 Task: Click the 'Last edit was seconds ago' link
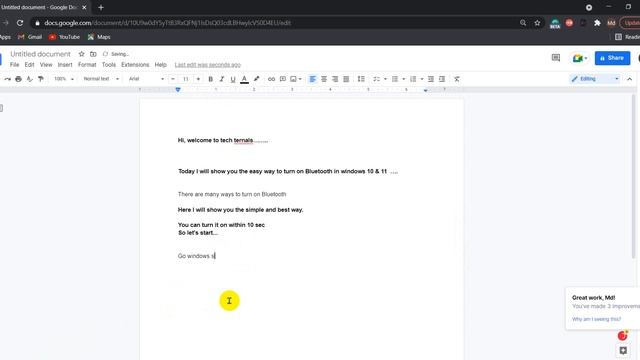click(x=208, y=65)
